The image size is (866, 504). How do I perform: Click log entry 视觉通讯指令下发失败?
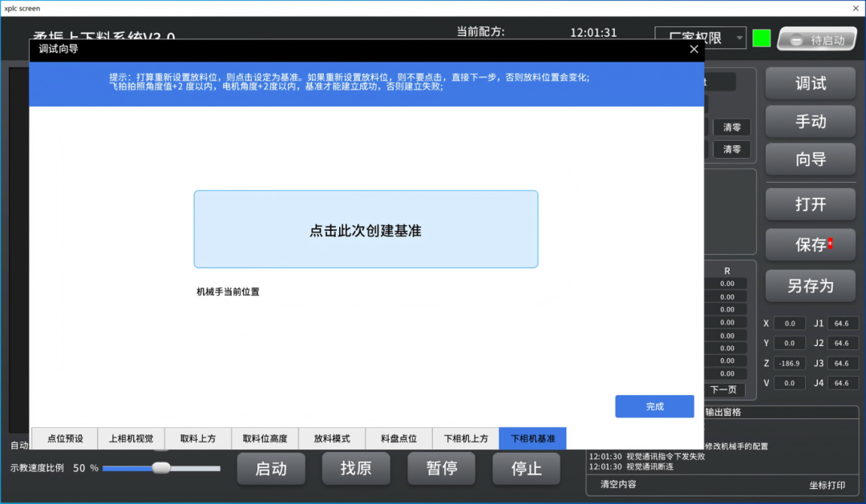(647, 457)
